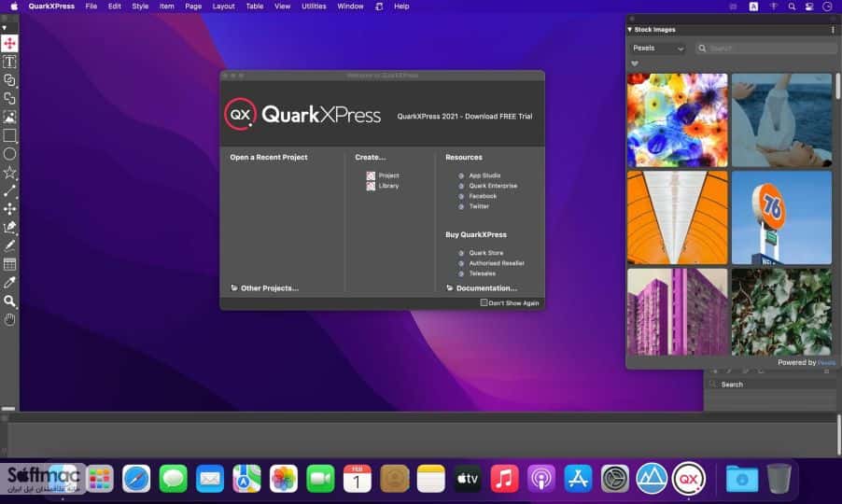842x504 pixels.
Task: Open App Store from the Dock
Action: click(x=579, y=478)
